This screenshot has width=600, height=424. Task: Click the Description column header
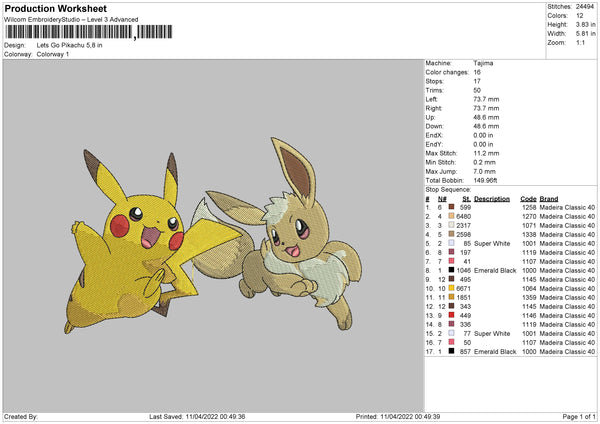pyautogui.click(x=492, y=197)
